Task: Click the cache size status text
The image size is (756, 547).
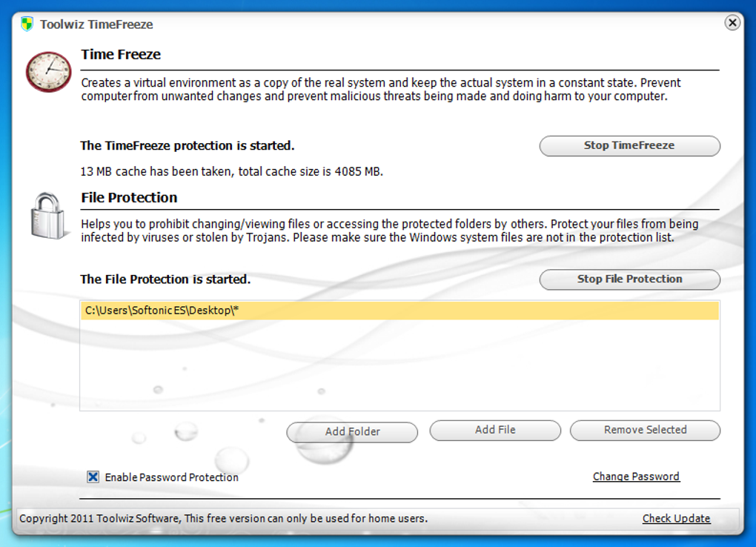Action: [231, 172]
